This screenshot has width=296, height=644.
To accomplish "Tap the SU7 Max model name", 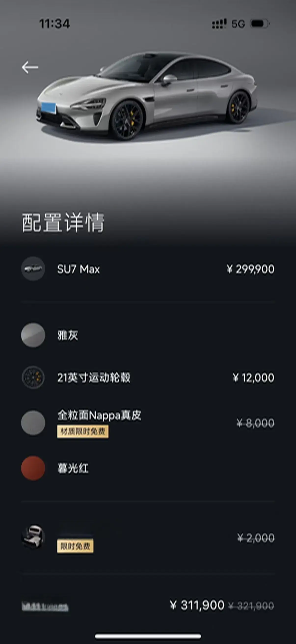I will (x=79, y=269).
